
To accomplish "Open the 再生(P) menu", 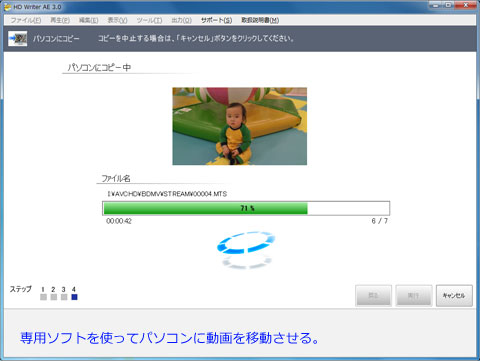I will 60,20.
